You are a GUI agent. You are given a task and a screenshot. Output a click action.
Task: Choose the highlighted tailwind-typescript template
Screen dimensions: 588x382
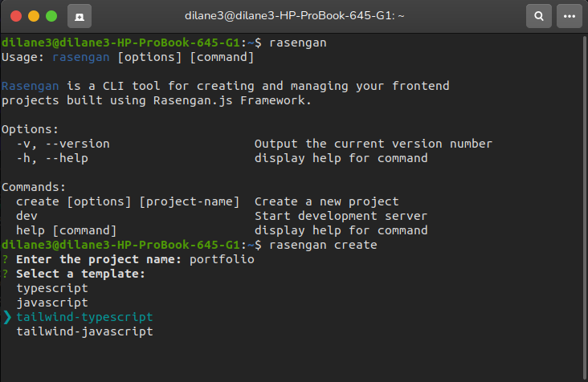[85, 317]
